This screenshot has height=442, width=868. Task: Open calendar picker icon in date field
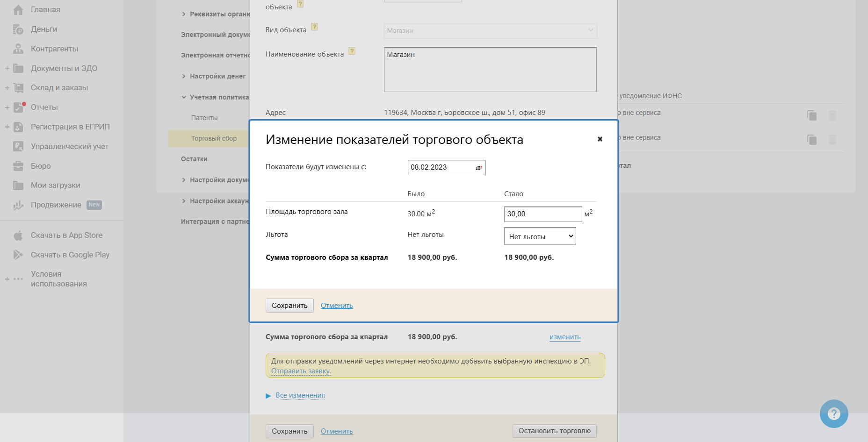tap(478, 168)
